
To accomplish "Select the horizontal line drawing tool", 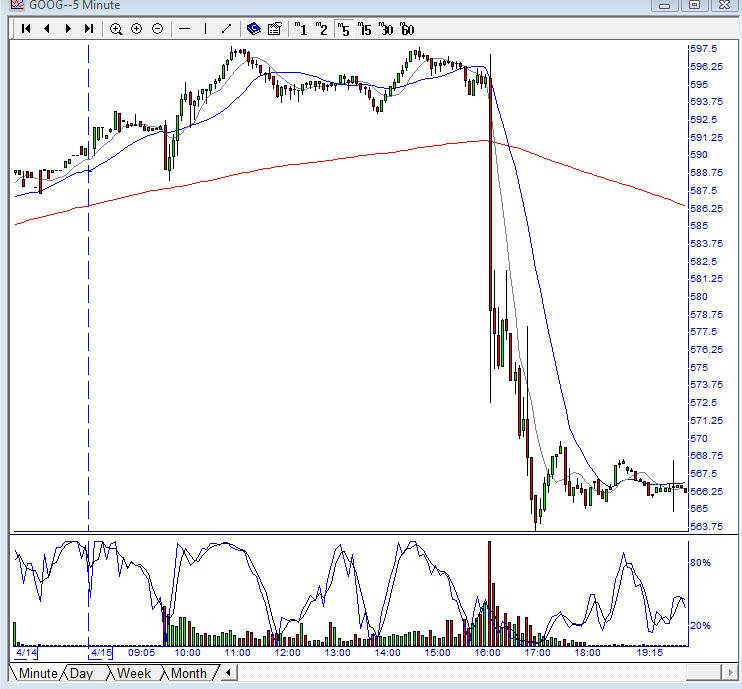I will tap(185, 29).
